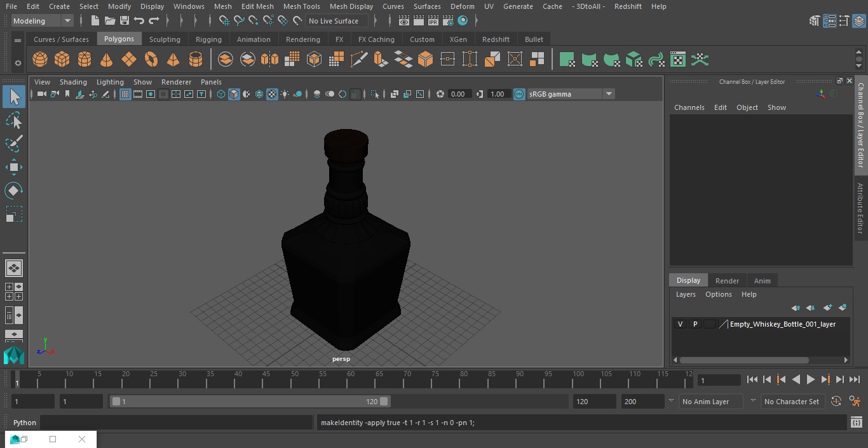Click the Bridge shelf icon
Image resolution: width=868 pixels, height=448 pixels.
(403, 60)
